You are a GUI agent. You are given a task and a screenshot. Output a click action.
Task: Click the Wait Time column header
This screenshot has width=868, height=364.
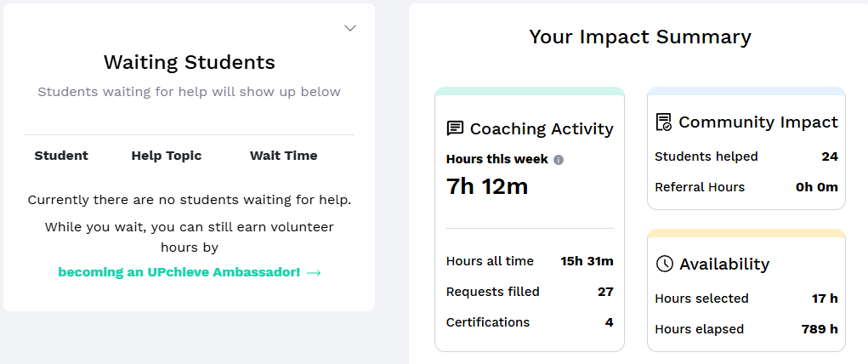point(283,156)
